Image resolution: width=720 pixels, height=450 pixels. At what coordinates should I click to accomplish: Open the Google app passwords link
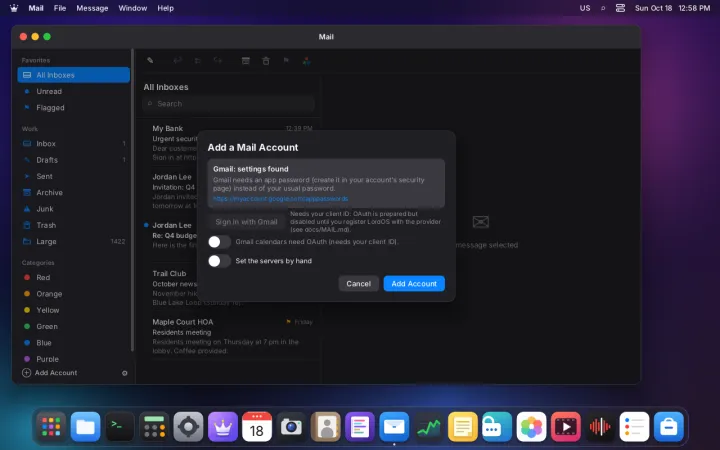point(280,199)
